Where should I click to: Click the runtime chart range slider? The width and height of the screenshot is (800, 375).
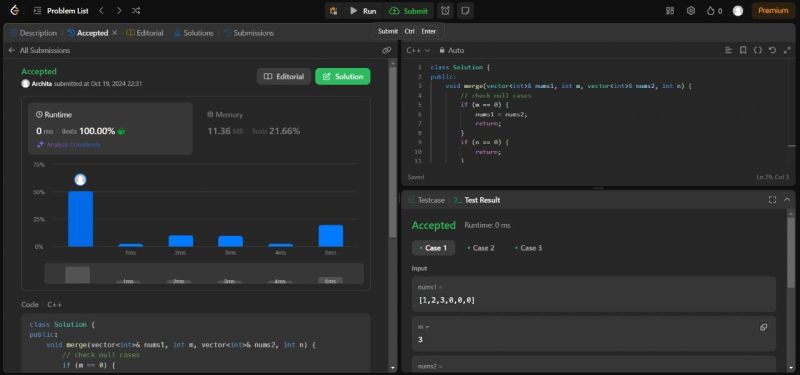[204, 274]
